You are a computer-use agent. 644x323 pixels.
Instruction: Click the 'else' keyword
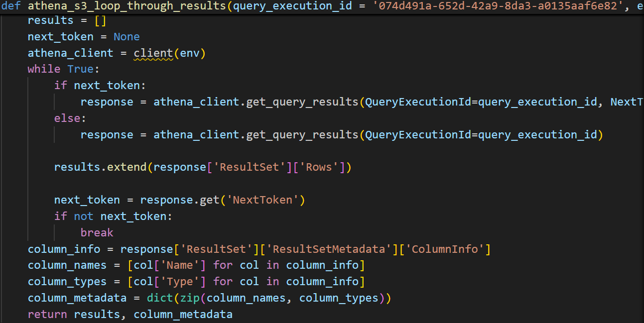pyautogui.click(x=67, y=118)
